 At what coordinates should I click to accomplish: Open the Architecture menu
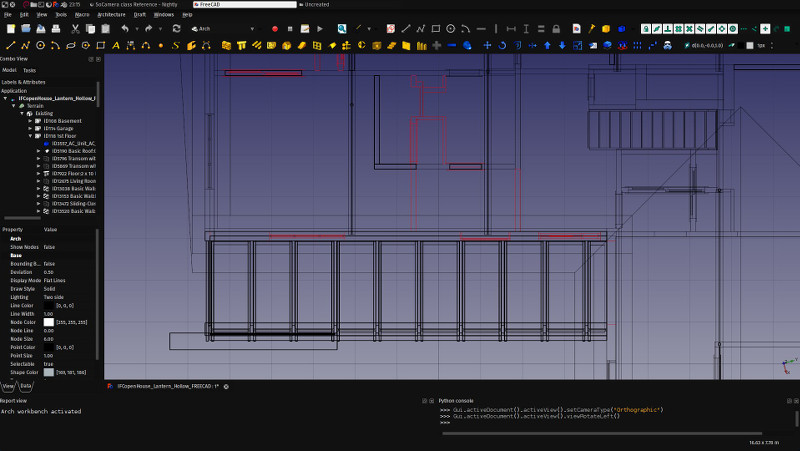point(111,15)
